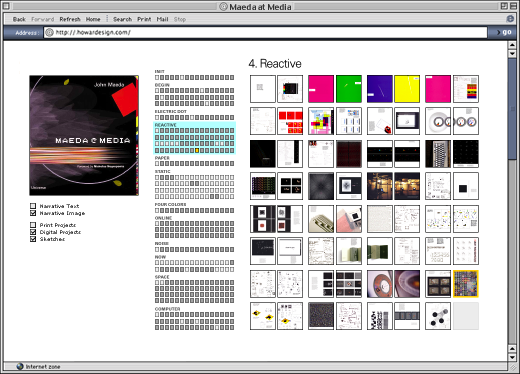Click the Internet zone status text
Viewport: 520px width, 374px height.
[43, 367]
